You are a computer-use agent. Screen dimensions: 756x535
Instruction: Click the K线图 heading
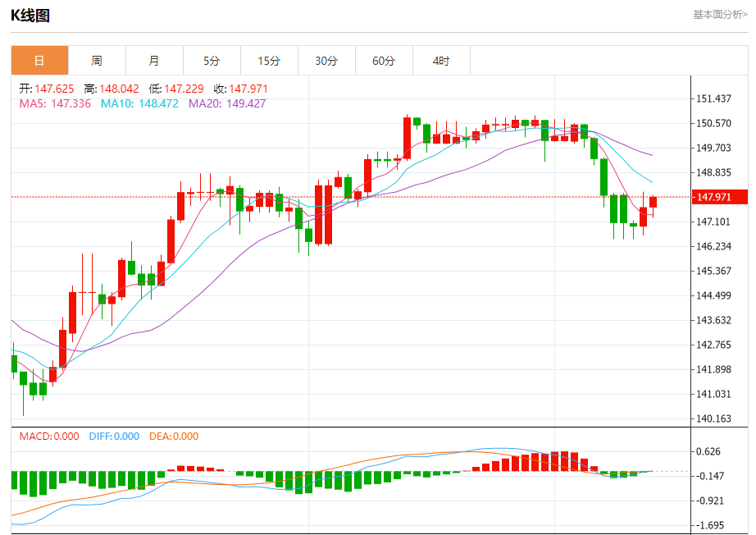(x=30, y=15)
